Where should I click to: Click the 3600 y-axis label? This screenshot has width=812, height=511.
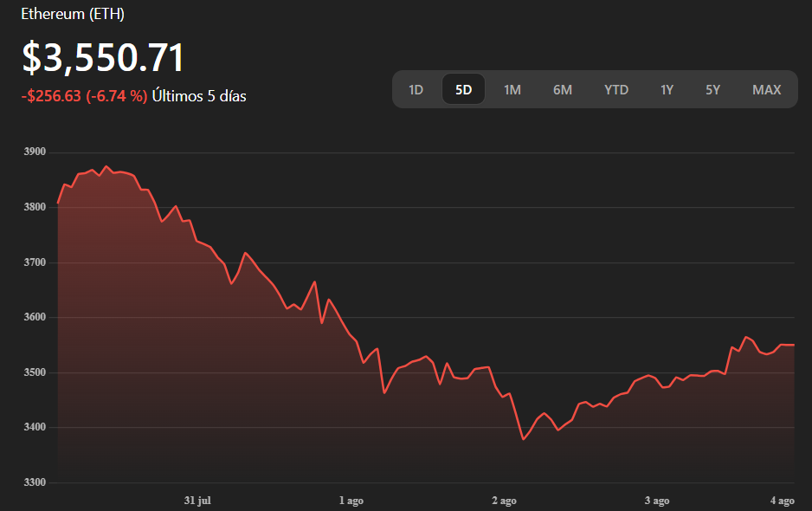tap(35, 317)
